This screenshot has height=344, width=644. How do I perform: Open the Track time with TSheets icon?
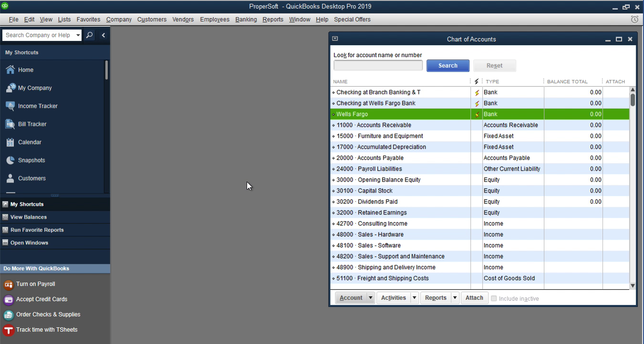tap(9, 330)
